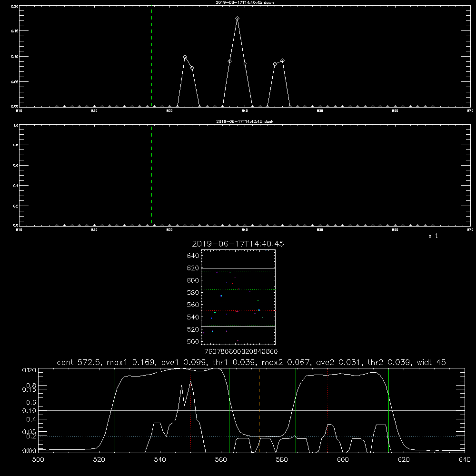Select the dusk plot title with timestamp

click(x=245, y=121)
